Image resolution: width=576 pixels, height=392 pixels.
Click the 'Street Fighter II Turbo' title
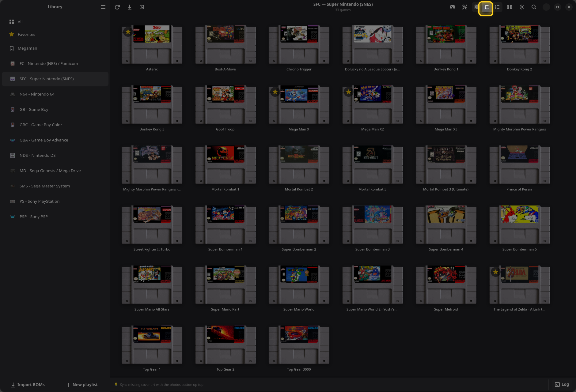tap(152, 249)
